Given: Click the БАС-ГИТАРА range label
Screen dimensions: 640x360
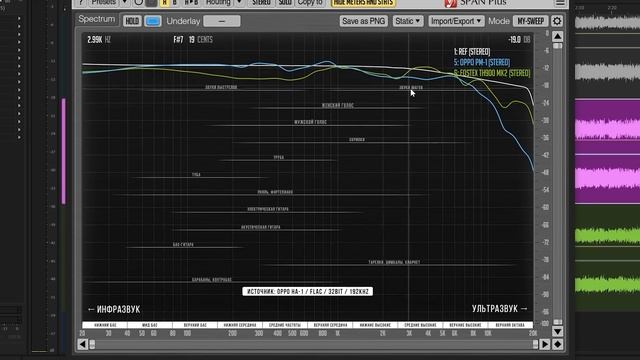Looking at the screenshot, I should pyautogui.click(x=183, y=244).
